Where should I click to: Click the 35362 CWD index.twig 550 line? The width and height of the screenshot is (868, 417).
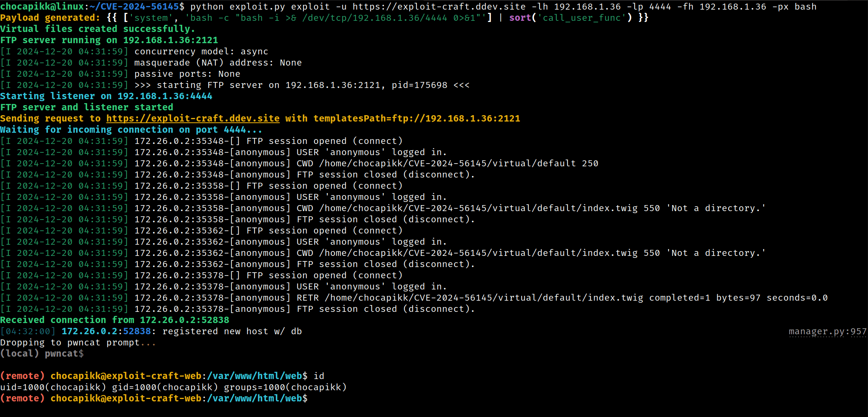click(383, 253)
